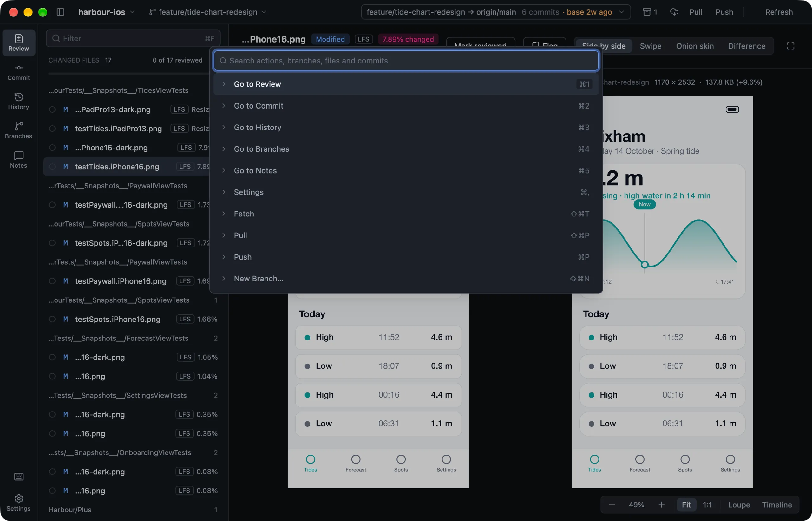The height and width of the screenshot is (521, 812).
Task: Open the Branches sidebar section
Action: (19, 131)
